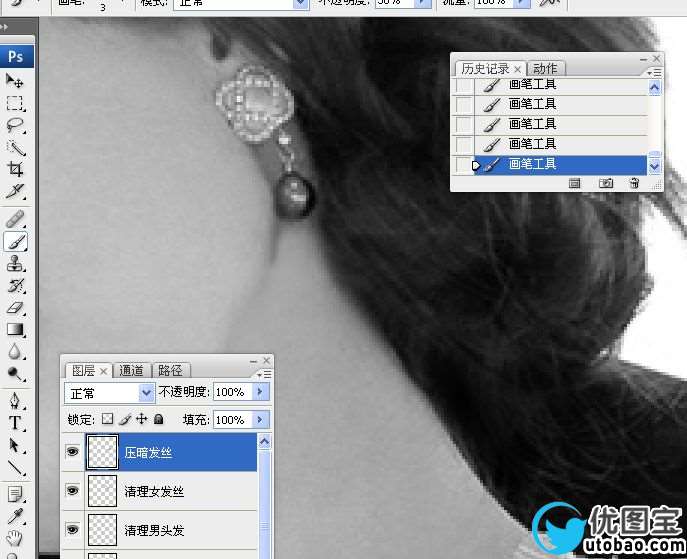687x559 pixels.
Task: Select the Path Selection tool
Action: (15, 445)
